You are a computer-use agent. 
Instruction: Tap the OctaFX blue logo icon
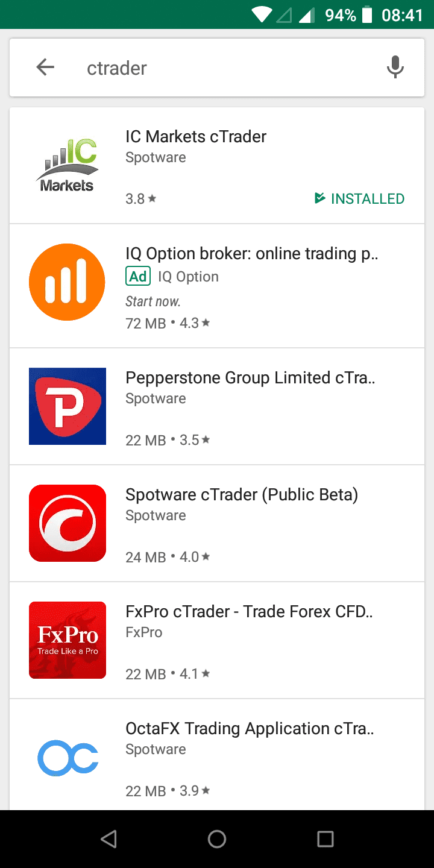(67, 757)
